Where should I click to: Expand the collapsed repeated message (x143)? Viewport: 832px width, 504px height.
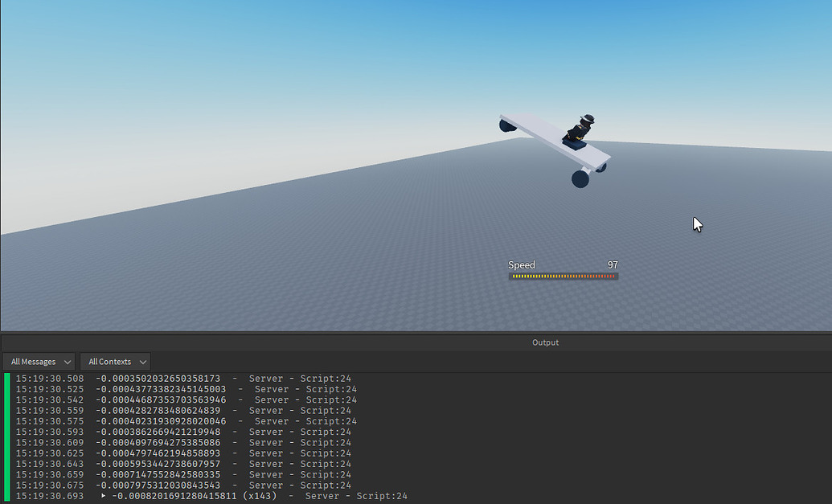pos(102,496)
